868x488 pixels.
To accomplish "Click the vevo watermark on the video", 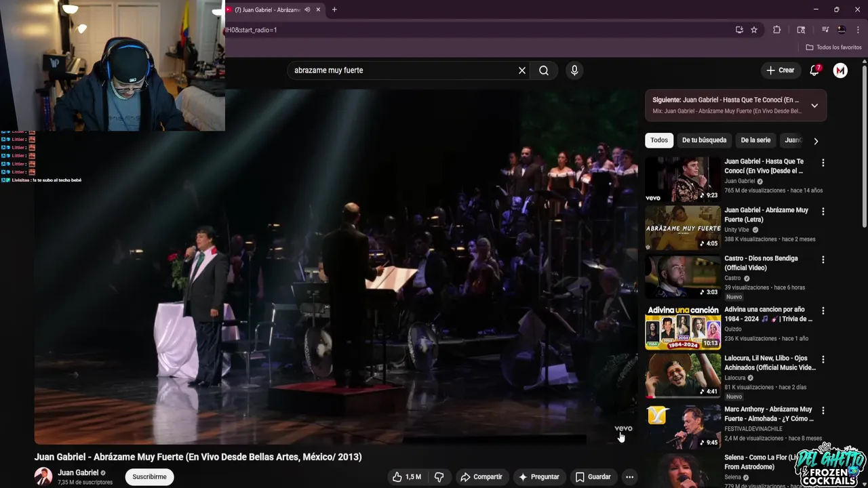I will tap(623, 428).
